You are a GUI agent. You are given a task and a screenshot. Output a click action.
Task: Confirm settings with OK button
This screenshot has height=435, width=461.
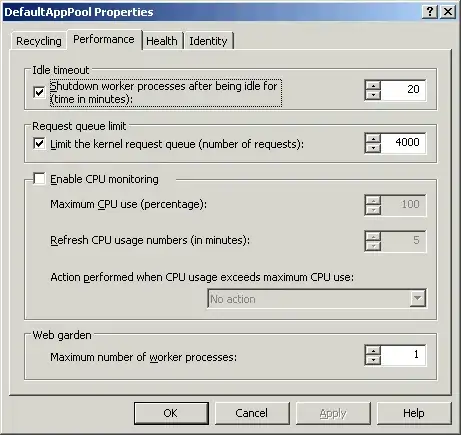pos(171,413)
